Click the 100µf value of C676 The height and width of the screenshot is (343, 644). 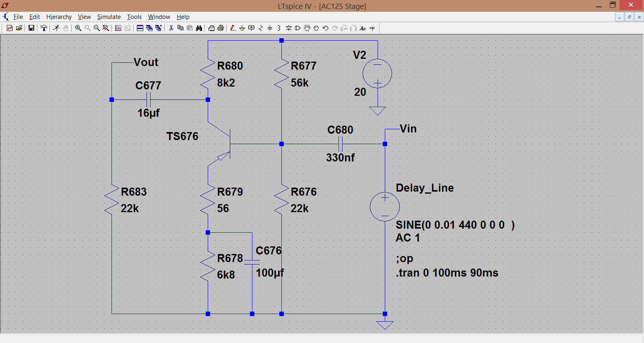click(270, 273)
